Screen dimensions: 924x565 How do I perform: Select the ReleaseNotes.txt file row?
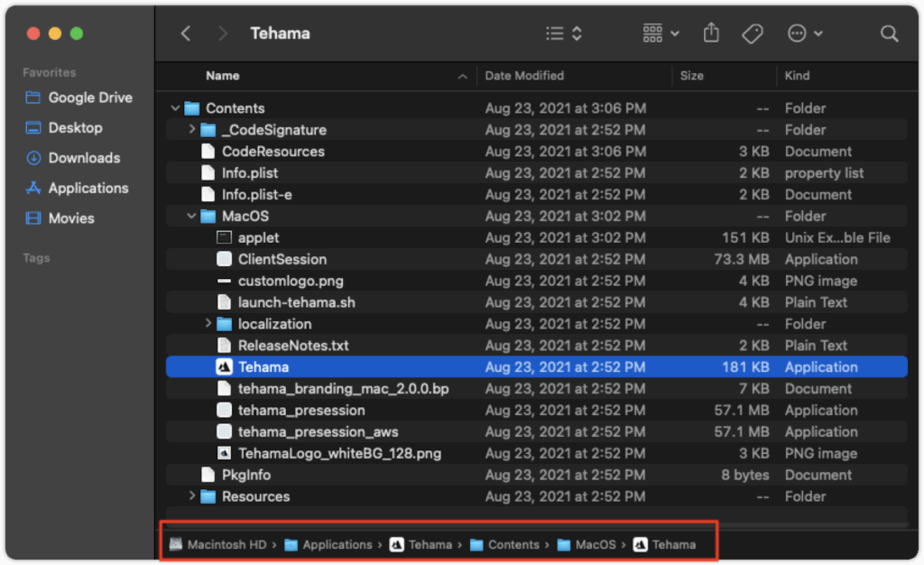coord(293,346)
